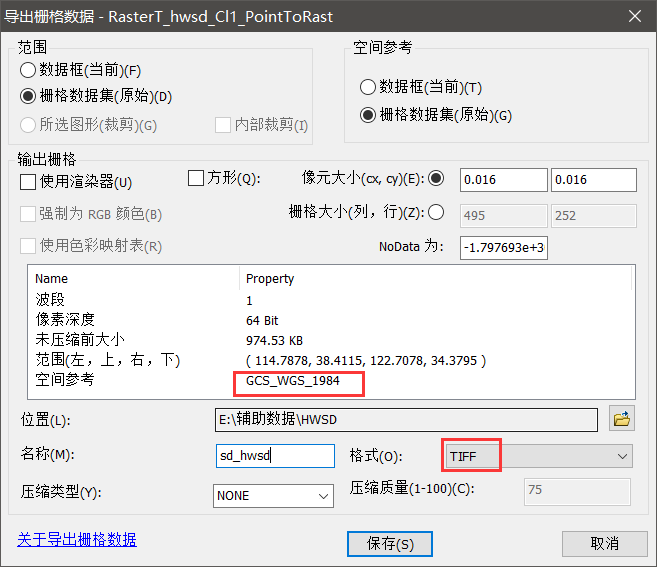Click the cell size cy field showing 0.016
The height and width of the screenshot is (567, 657).
[x=594, y=180]
